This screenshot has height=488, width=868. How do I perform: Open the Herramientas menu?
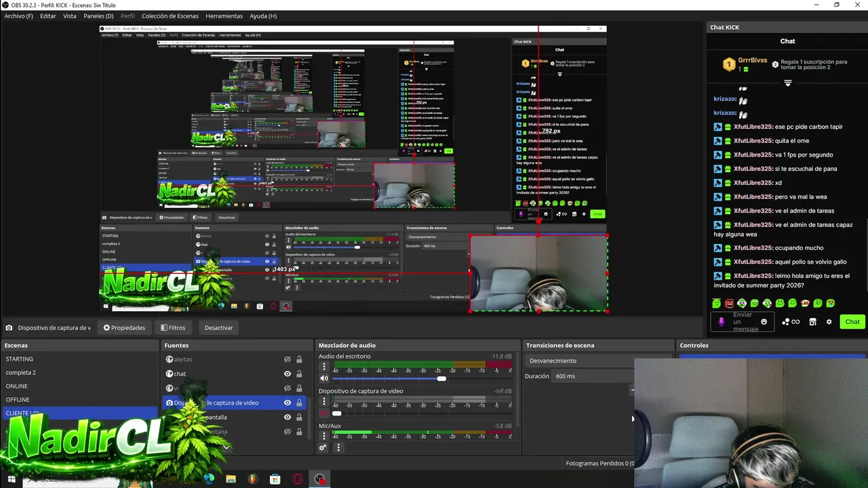click(x=224, y=16)
